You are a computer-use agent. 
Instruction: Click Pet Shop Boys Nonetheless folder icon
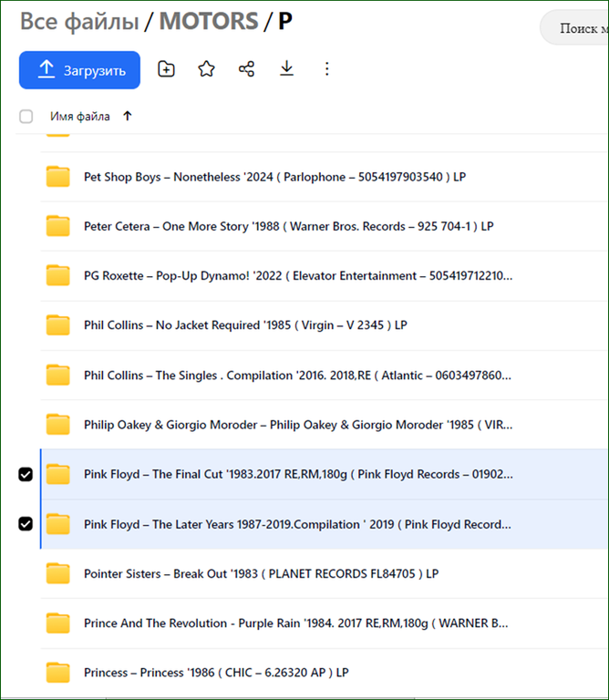point(58,176)
